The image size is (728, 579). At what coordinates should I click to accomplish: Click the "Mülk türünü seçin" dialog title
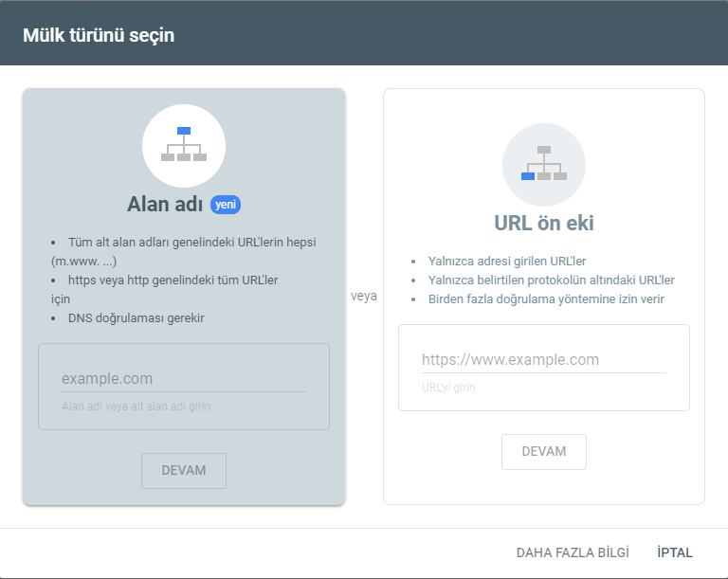(x=99, y=36)
